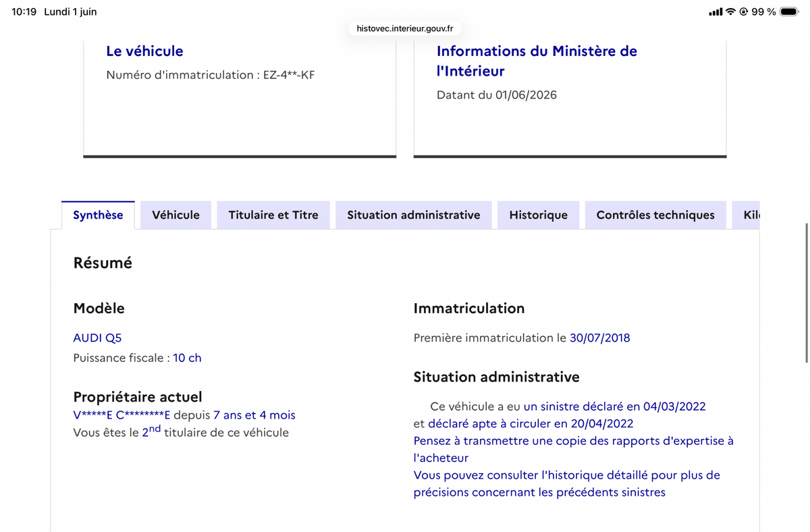Click 'Informations du Ministère de l'Intérieur' heading

click(x=537, y=61)
